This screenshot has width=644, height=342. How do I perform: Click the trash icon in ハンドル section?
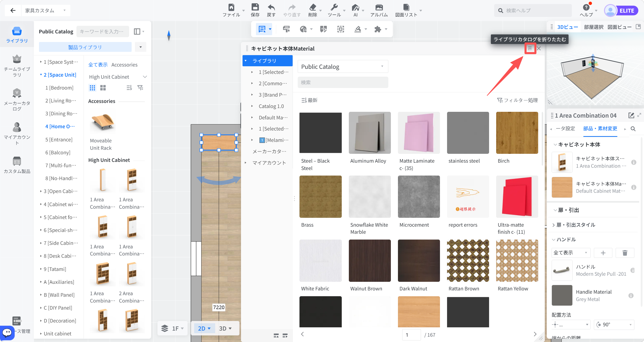click(x=625, y=253)
